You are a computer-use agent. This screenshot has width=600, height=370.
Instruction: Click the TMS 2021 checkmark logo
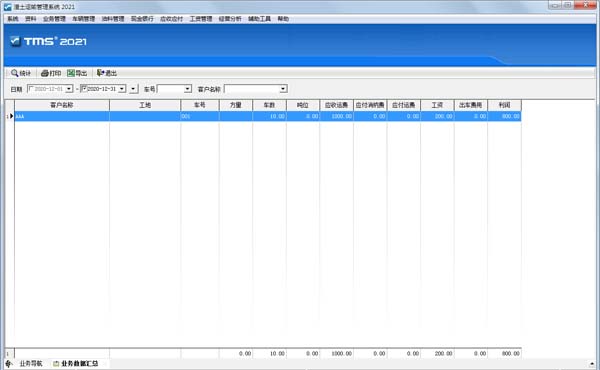click(15, 41)
